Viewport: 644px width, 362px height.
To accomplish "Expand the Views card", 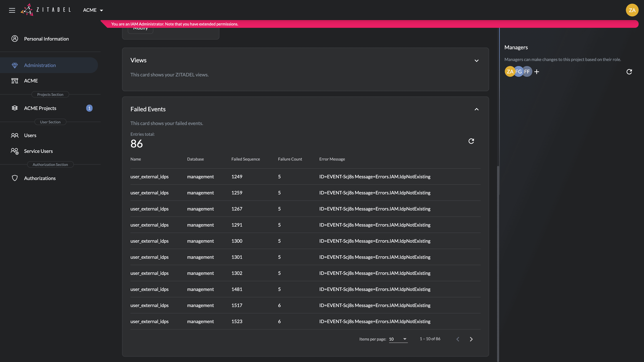I will tap(476, 61).
